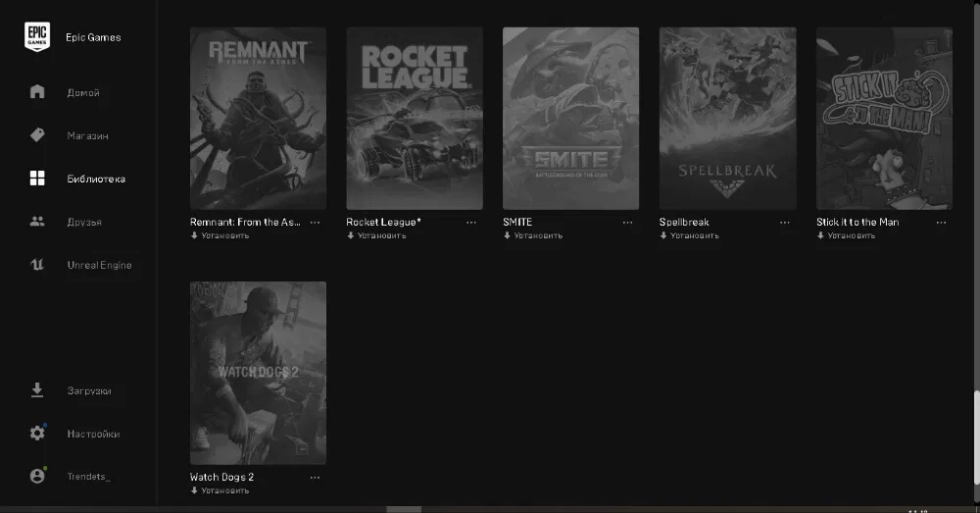The width and height of the screenshot is (980, 513).
Task: Click the Rocket League cover art
Action: pos(415,119)
